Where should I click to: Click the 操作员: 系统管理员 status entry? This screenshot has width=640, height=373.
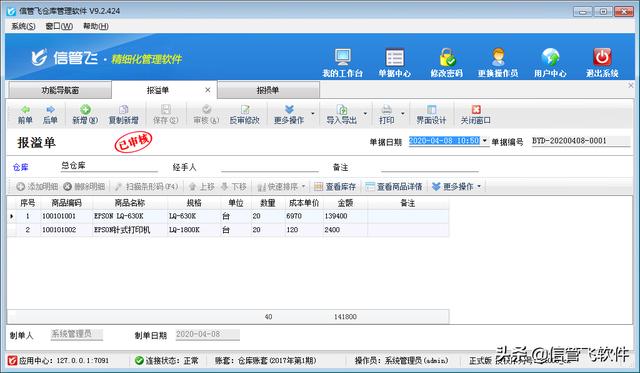[401, 360]
